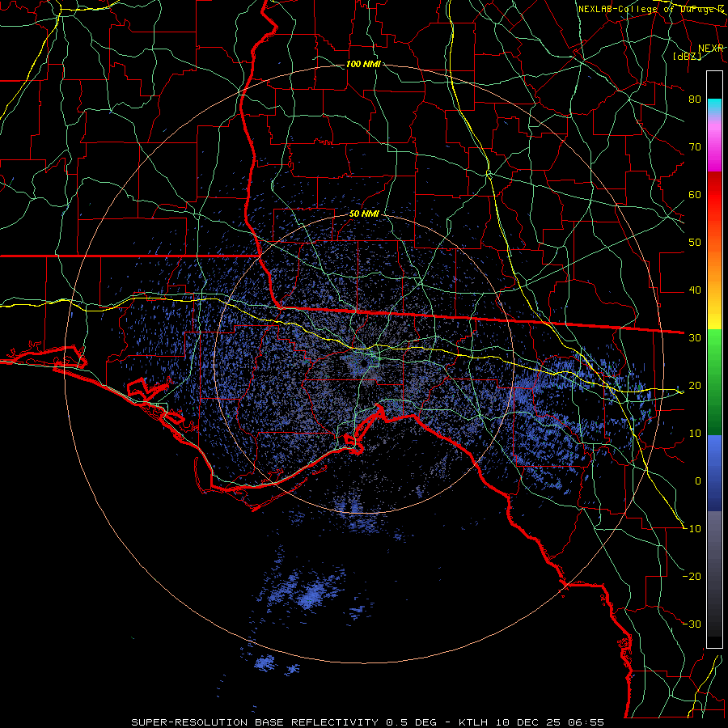The height and width of the screenshot is (728, 728).
Task: Click the 50 NMI range ring label
Action: click(x=364, y=214)
